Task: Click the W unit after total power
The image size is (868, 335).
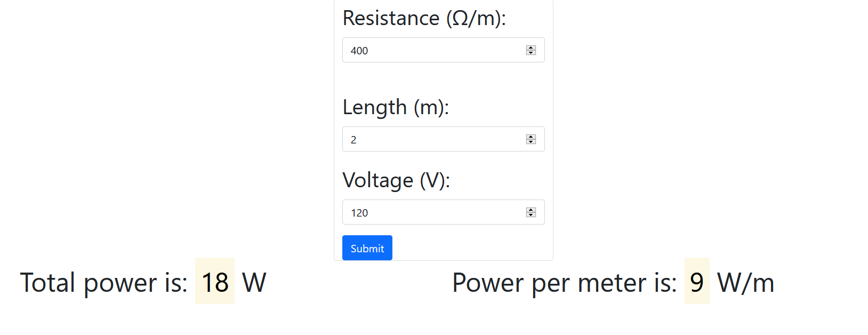Action: coord(254,283)
